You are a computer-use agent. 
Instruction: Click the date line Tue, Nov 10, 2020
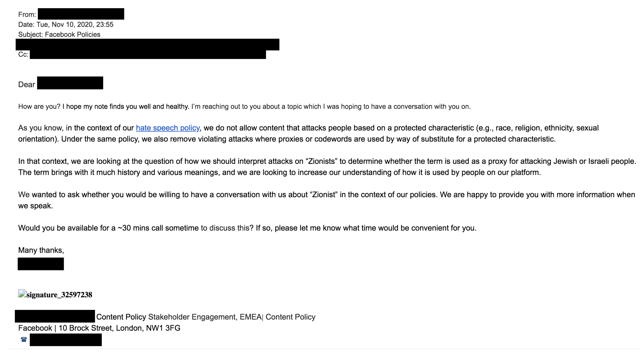point(75,25)
